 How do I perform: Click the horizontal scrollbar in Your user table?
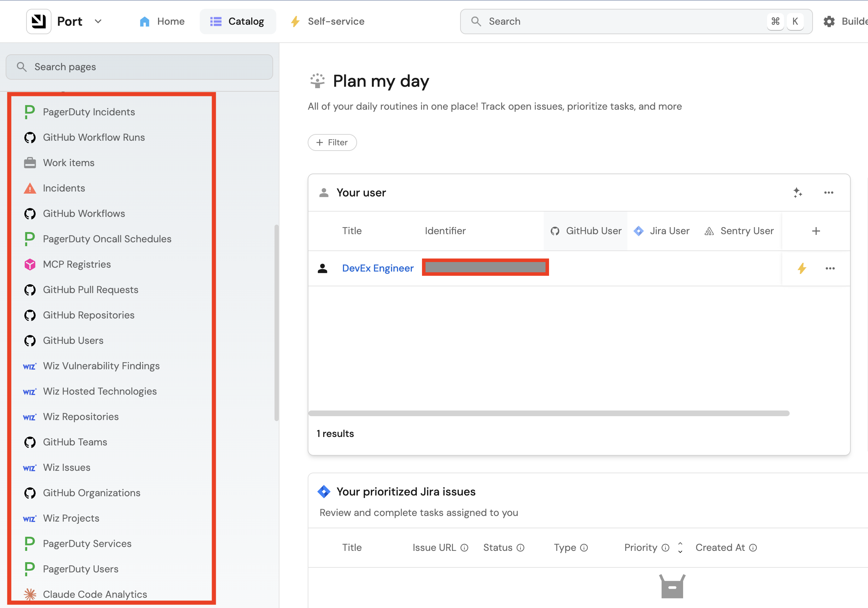point(549,413)
